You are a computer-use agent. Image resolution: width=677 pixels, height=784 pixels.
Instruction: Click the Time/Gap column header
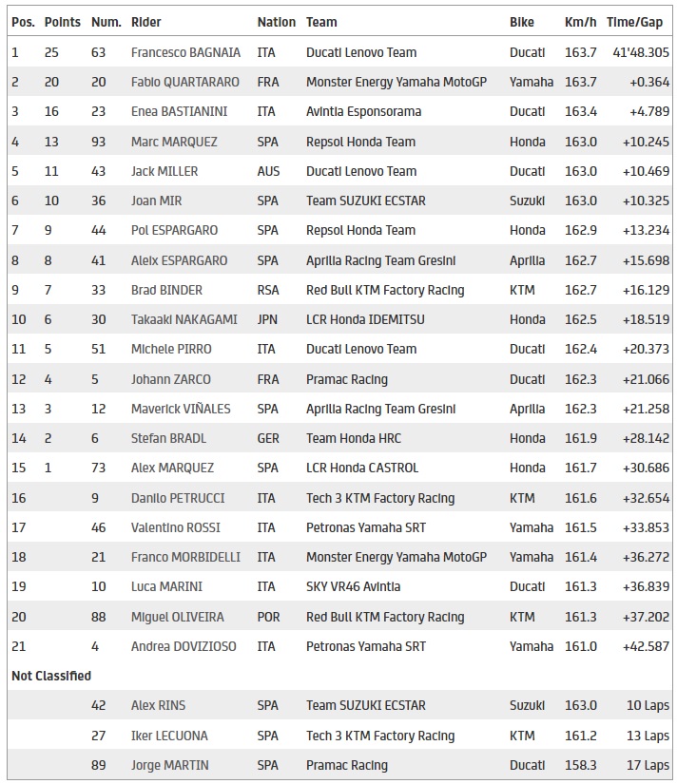tap(634, 22)
